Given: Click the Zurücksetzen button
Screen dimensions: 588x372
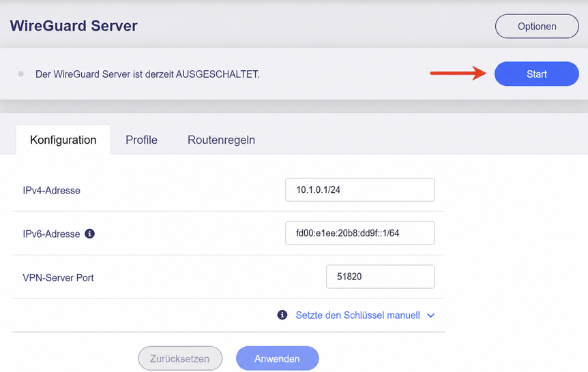Looking at the screenshot, I should (x=180, y=358).
